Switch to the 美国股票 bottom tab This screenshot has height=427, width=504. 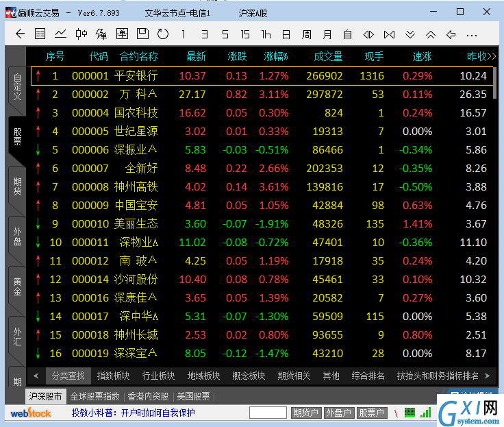point(193,396)
